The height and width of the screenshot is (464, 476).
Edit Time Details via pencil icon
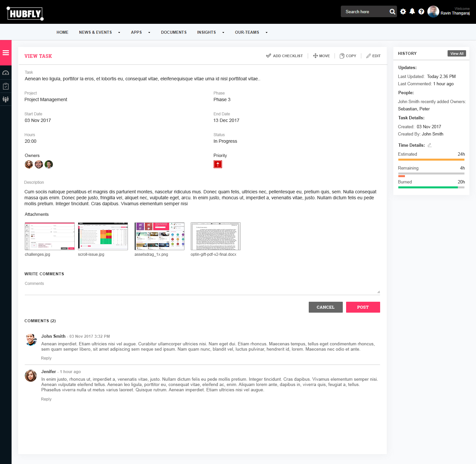pos(429,145)
